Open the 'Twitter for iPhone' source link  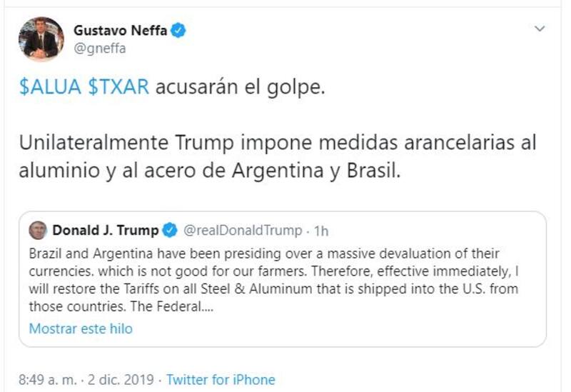coord(221,379)
